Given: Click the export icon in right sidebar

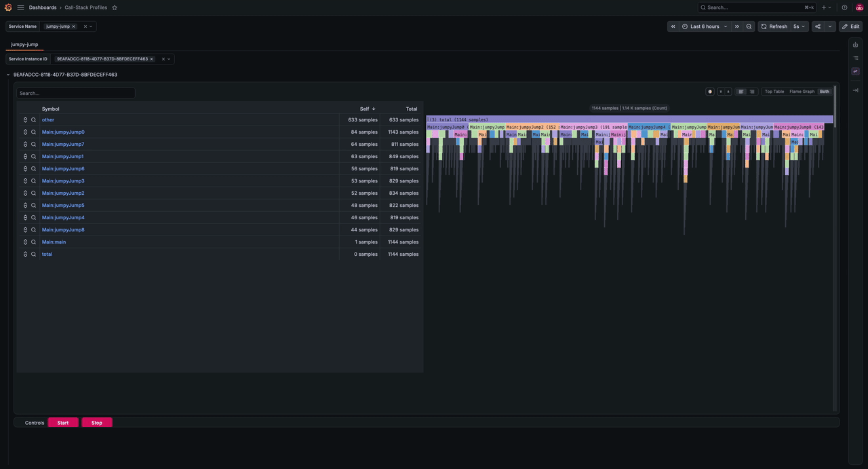Looking at the screenshot, I should click(x=856, y=45).
